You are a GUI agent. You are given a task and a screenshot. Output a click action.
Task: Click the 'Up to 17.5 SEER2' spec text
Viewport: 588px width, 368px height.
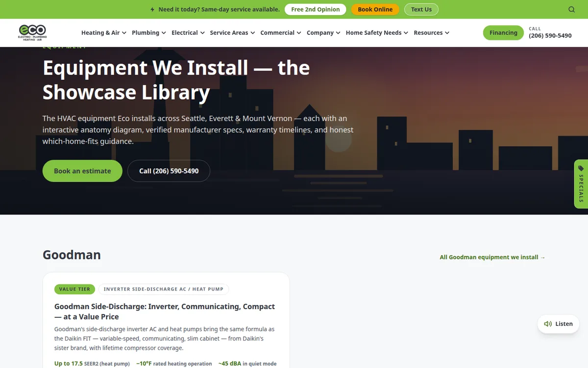[x=92, y=364]
